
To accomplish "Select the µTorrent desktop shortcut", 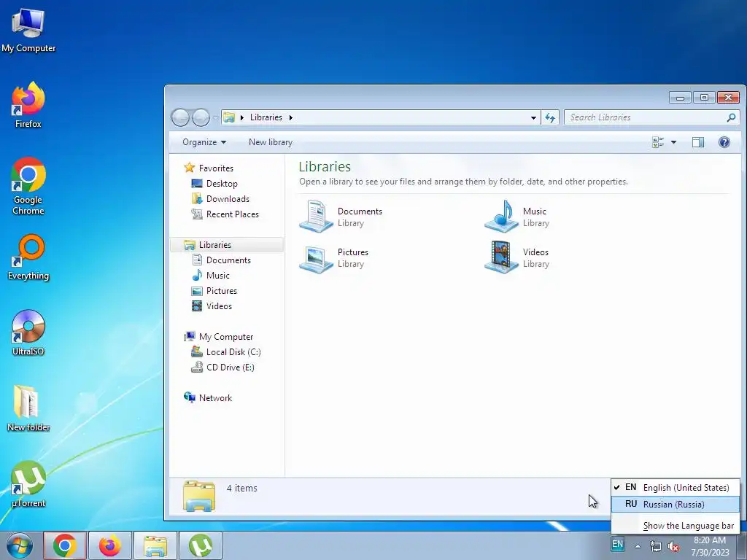I will [x=28, y=484].
